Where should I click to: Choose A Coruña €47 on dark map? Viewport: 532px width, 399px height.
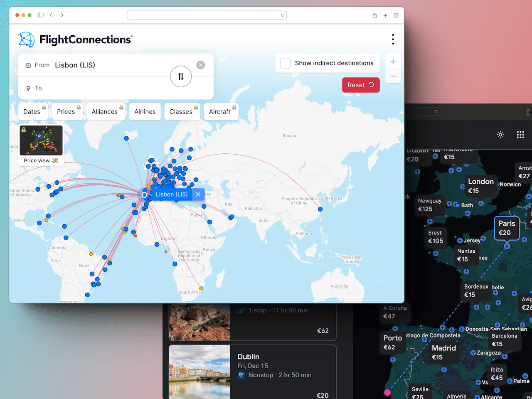tap(394, 312)
